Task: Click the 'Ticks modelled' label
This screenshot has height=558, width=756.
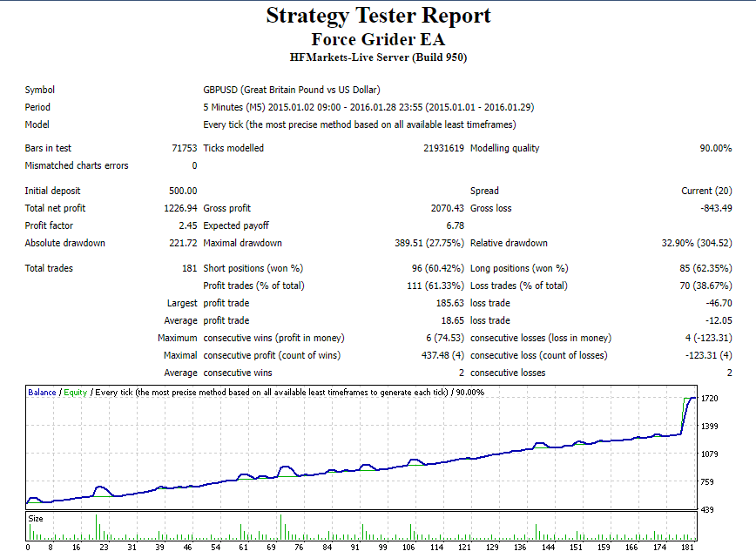Action: (233, 148)
